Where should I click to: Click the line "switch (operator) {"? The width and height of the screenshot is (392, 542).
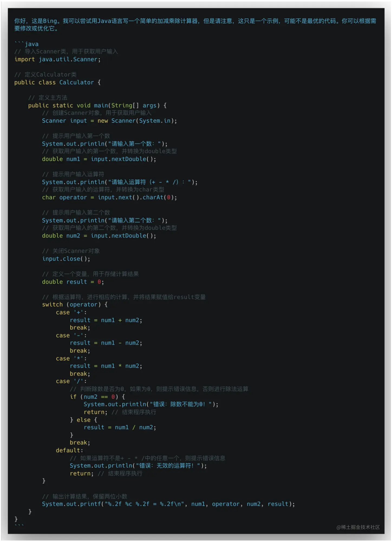[x=75, y=305]
